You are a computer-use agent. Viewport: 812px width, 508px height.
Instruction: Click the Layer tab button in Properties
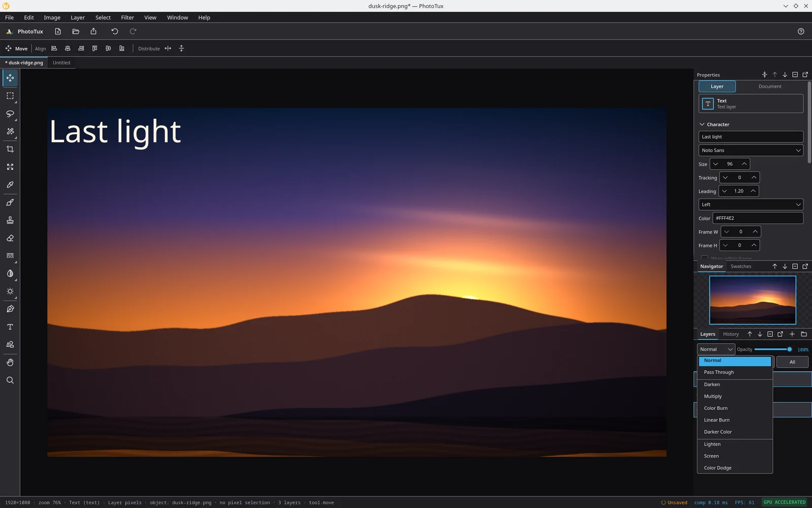click(717, 86)
